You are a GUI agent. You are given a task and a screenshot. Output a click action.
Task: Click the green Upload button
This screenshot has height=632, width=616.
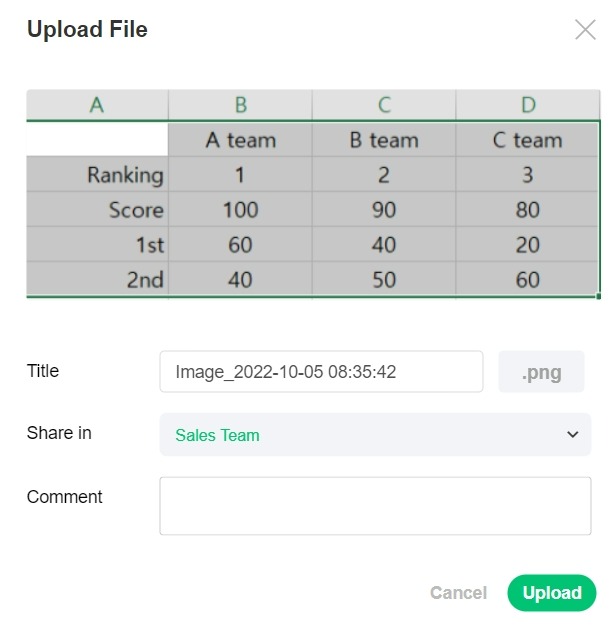(551, 593)
